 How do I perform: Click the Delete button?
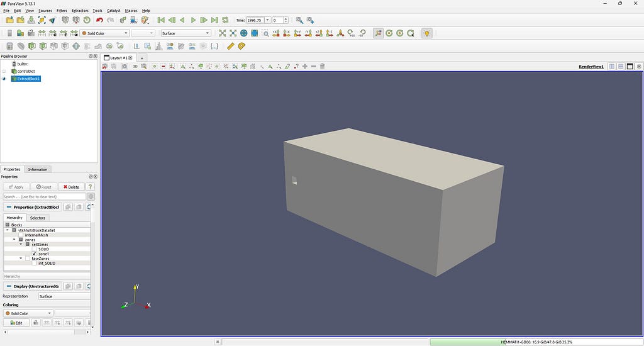tap(71, 187)
